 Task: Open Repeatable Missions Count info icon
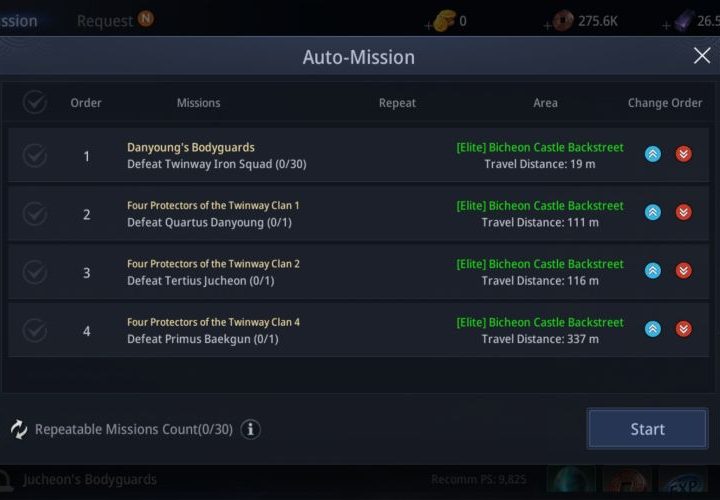click(250, 429)
